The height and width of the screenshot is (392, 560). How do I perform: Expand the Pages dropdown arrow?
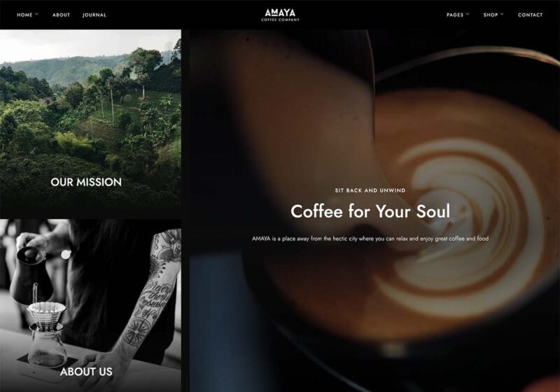click(x=468, y=14)
